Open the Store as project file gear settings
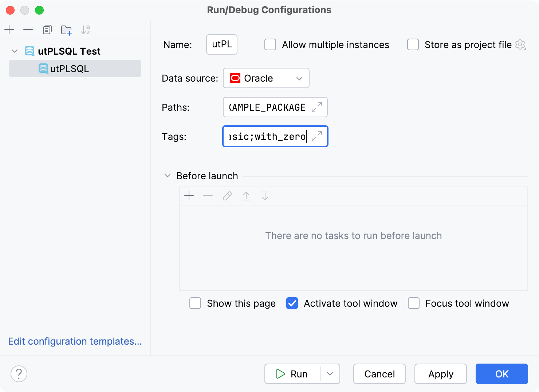 520,44
